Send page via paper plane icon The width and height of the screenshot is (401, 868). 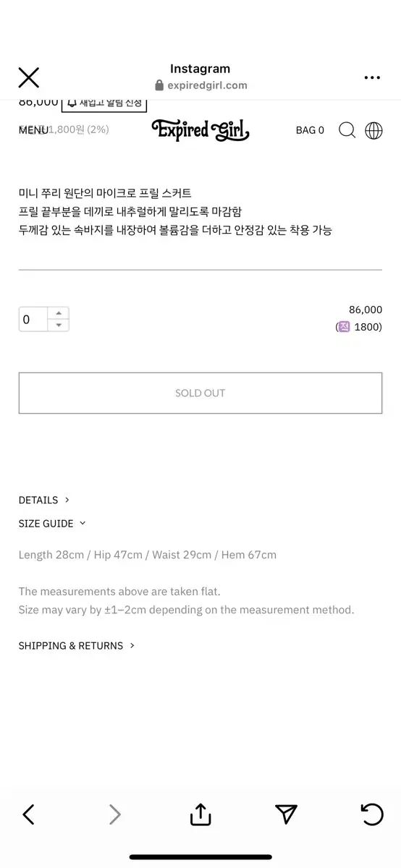pos(287,814)
